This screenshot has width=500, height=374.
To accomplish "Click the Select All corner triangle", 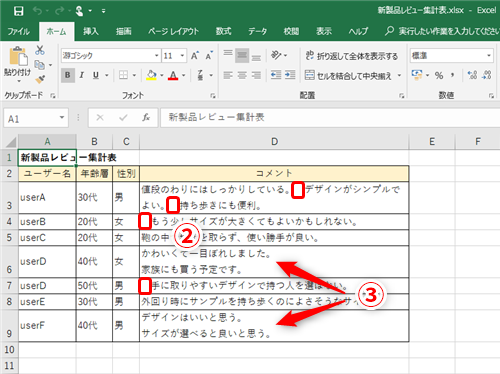I will (11, 142).
